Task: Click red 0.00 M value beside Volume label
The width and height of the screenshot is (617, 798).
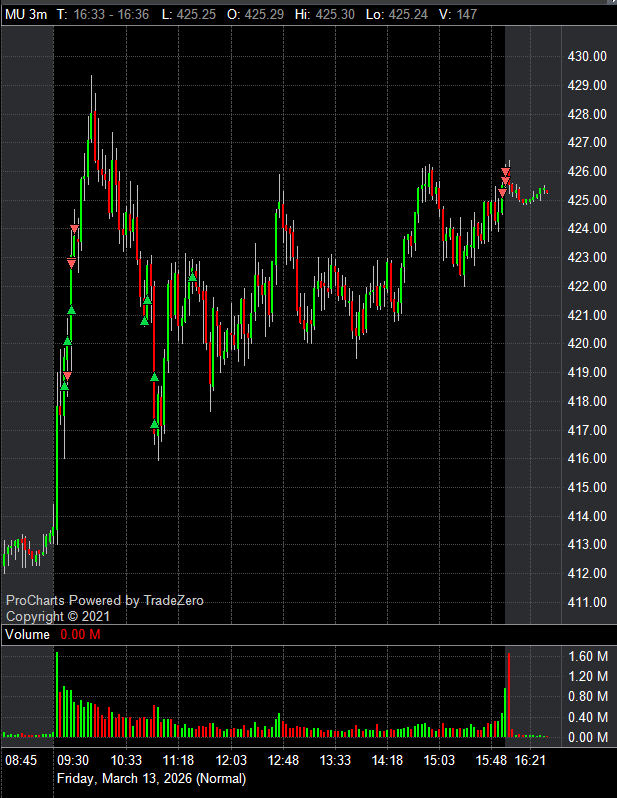Action: coord(80,635)
